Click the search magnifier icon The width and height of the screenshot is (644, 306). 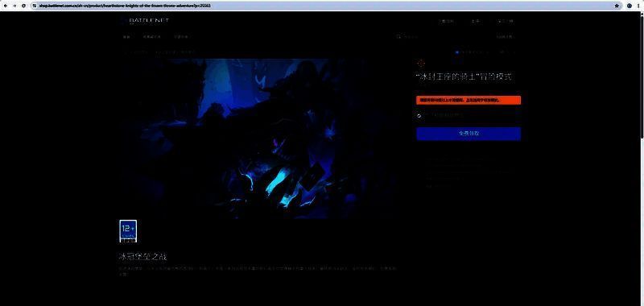click(x=398, y=36)
